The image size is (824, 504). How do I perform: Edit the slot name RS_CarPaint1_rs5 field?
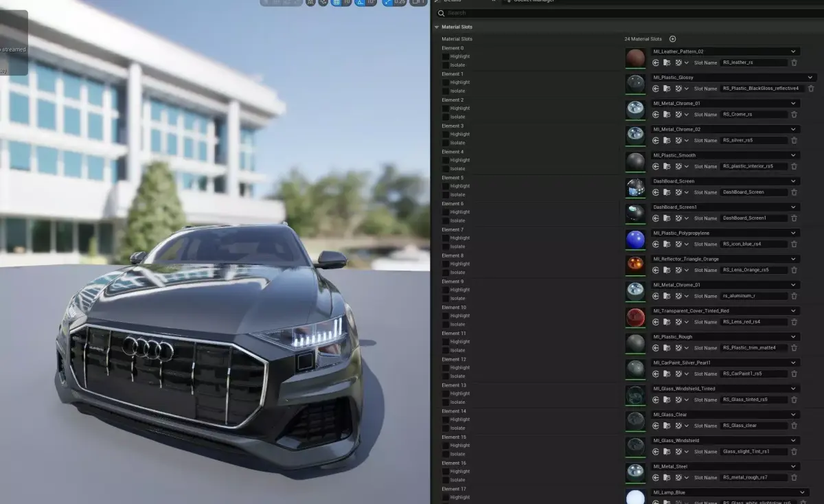pos(753,374)
